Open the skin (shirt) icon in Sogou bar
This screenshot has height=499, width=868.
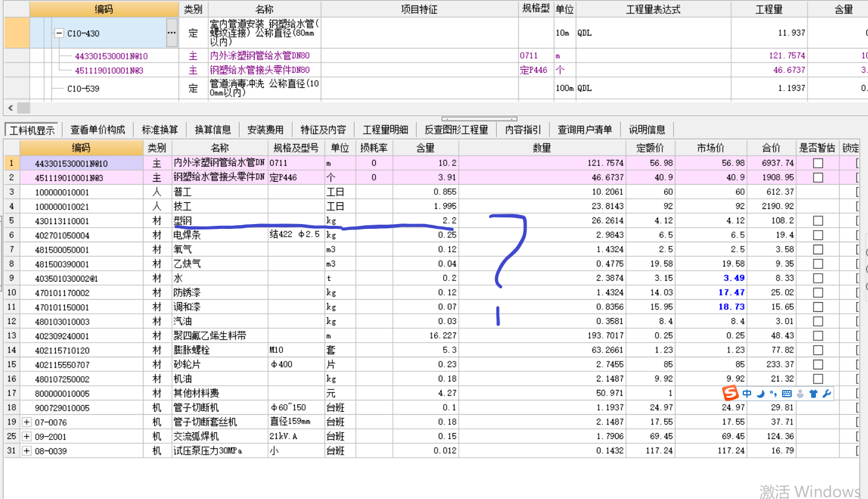point(813,394)
